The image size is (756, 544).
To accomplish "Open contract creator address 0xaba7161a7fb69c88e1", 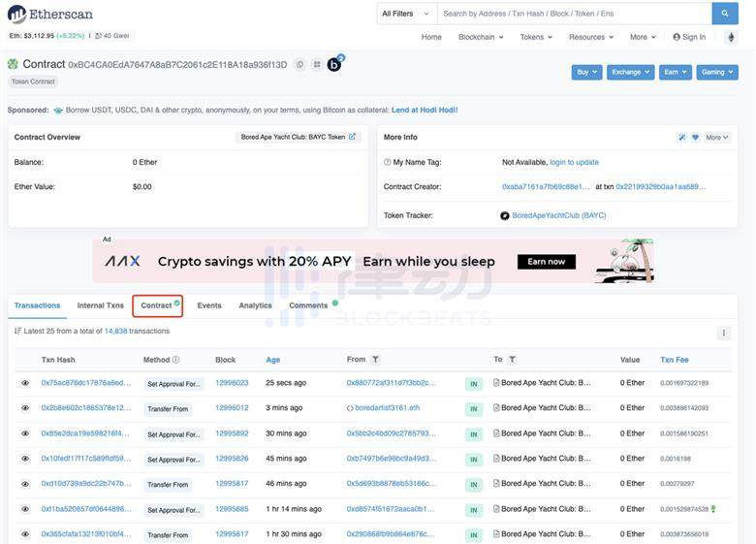I will (x=546, y=186).
